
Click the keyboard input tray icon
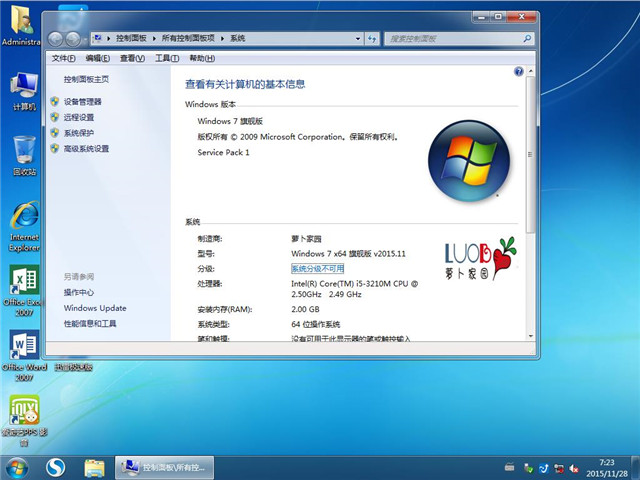[x=509, y=467]
